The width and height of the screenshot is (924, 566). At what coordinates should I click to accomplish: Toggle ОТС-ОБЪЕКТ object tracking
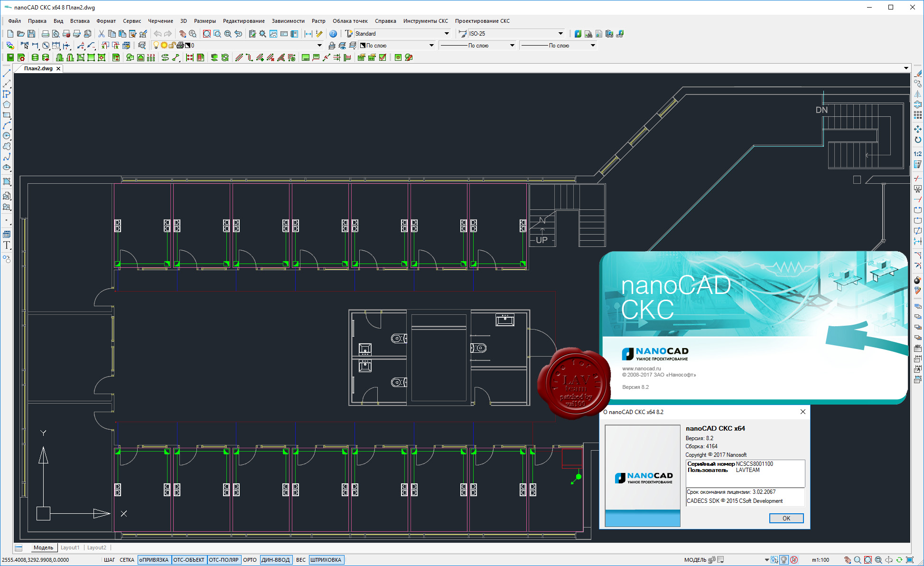[189, 560]
